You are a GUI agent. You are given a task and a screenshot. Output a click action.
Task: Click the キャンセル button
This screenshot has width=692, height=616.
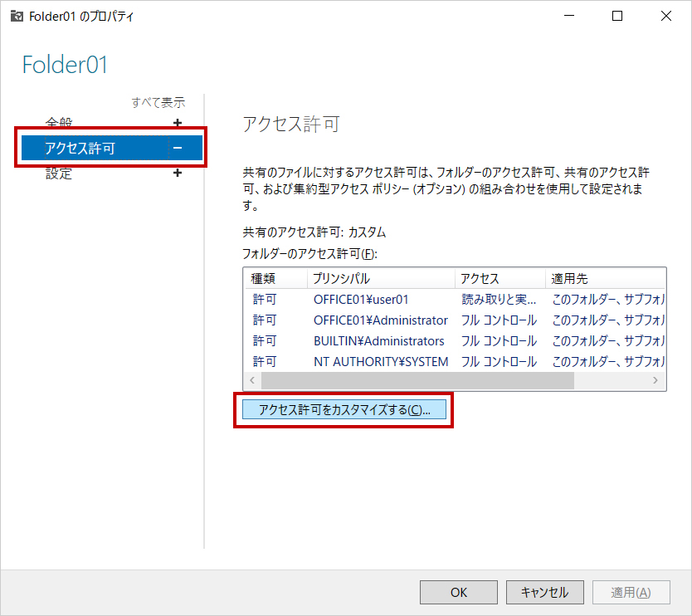(544, 592)
